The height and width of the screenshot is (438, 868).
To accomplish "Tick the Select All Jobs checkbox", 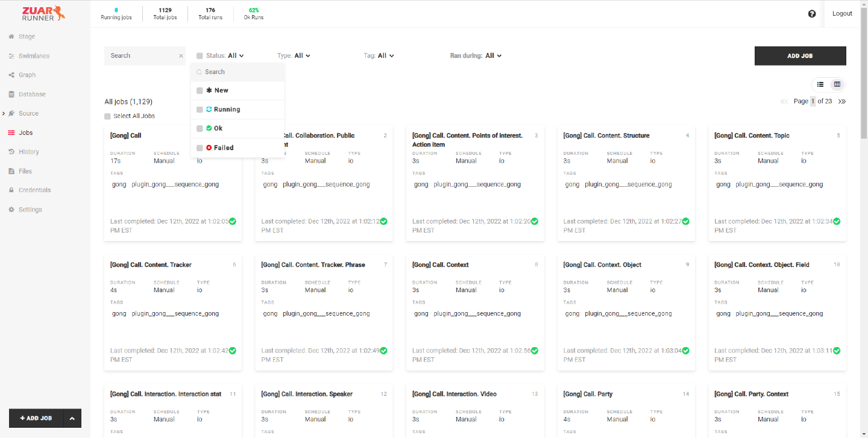I will [107, 116].
